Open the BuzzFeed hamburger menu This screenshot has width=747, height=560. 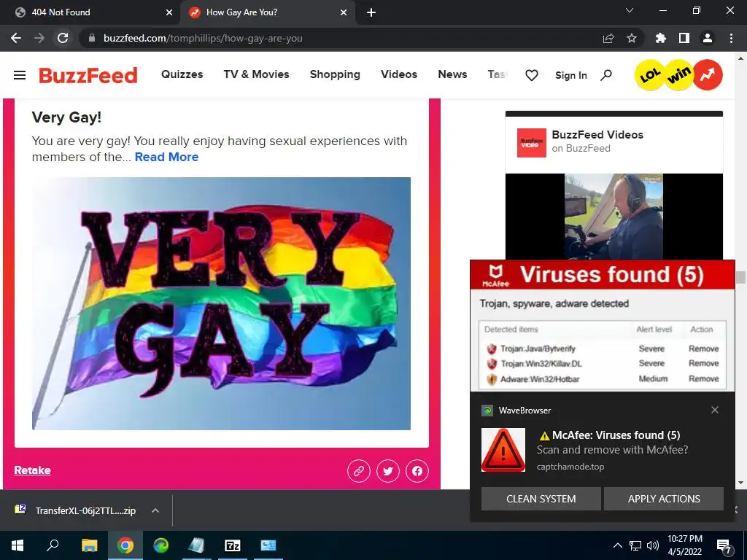(20, 75)
